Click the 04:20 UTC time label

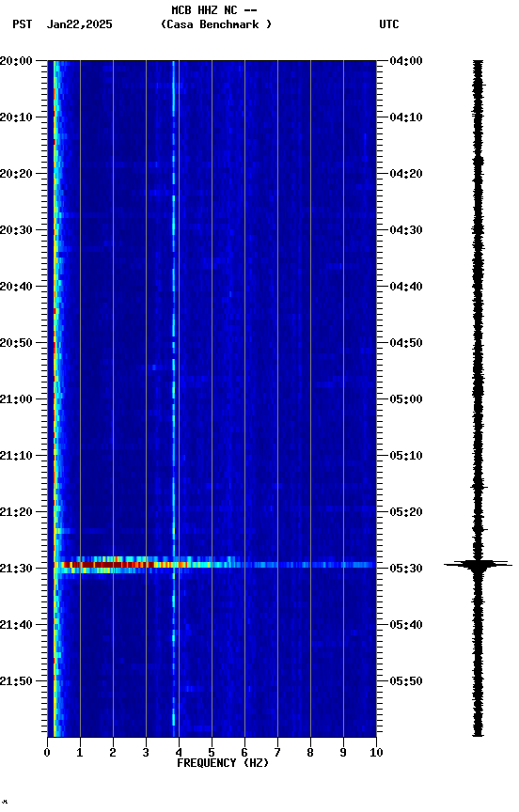pos(406,174)
